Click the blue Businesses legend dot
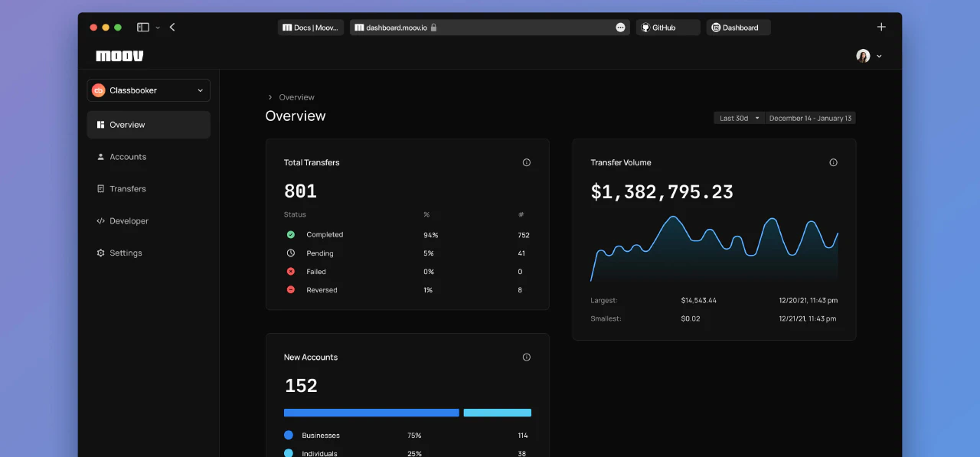The height and width of the screenshot is (457, 980). pos(289,436)
